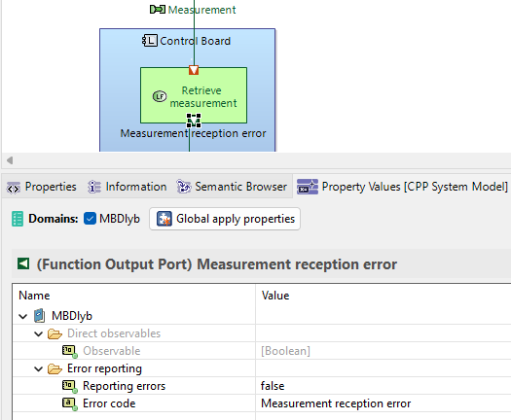The width and height of the screenshot is (511, 420).
Task: Click the Function Output Port header icon
Action: 23,263
